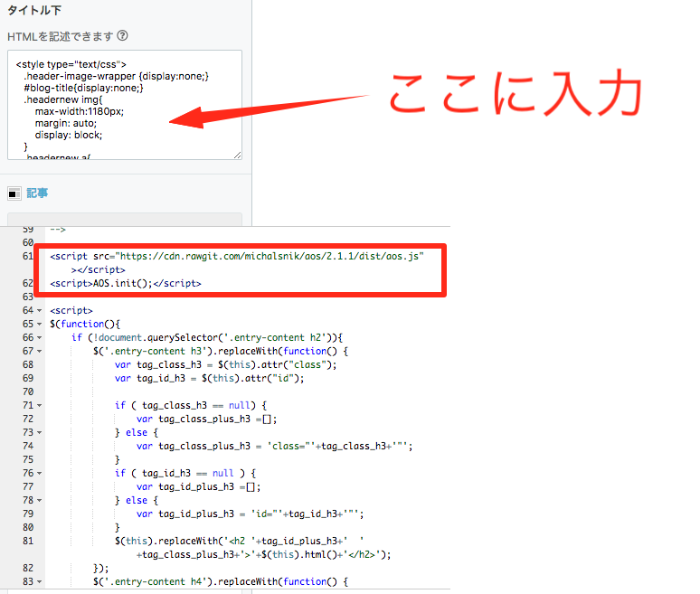Viewport: 700px width, 594px height.
Task: Click the aos.js script src URL
Action: click(270, 256)
